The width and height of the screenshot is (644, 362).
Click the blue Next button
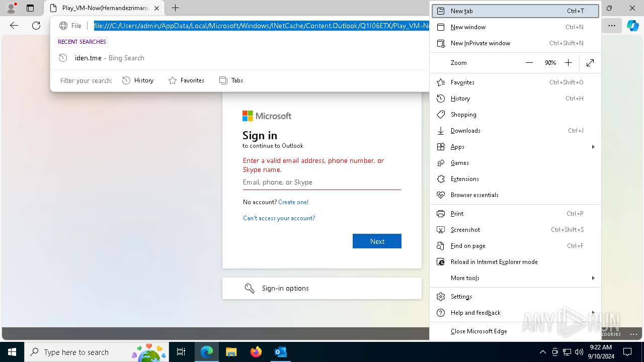pos(377,241)
